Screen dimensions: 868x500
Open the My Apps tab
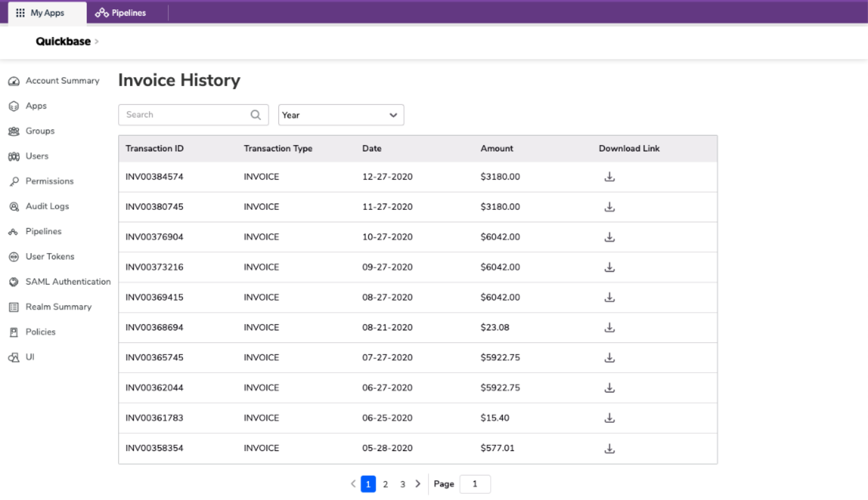pos(47,13)
